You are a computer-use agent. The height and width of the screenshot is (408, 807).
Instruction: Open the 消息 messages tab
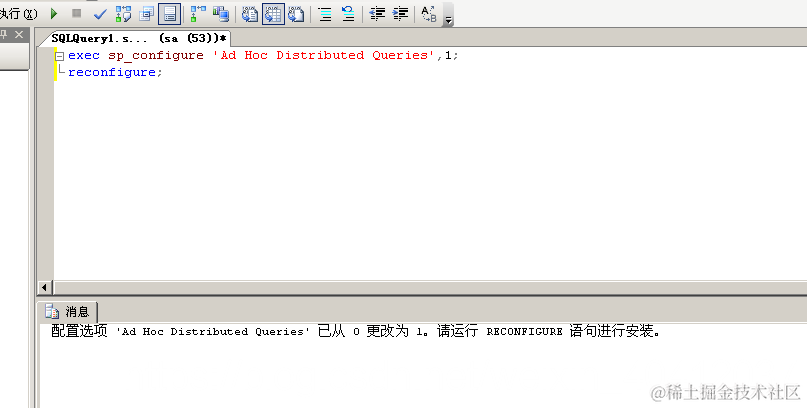point(67,311)
